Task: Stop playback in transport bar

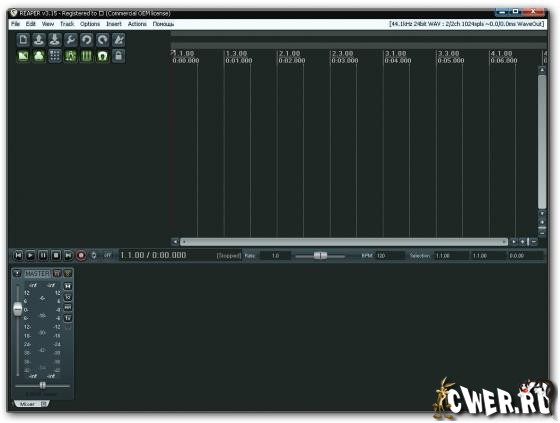Action: click(56, 255)
